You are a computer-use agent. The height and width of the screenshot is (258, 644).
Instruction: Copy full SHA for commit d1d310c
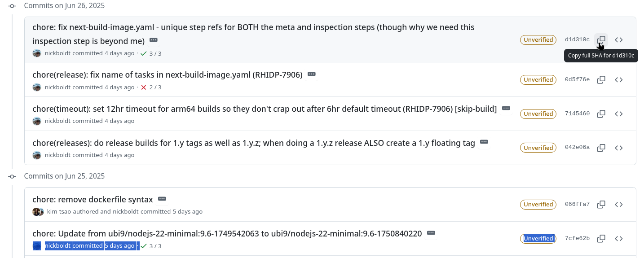click(601, 39)
